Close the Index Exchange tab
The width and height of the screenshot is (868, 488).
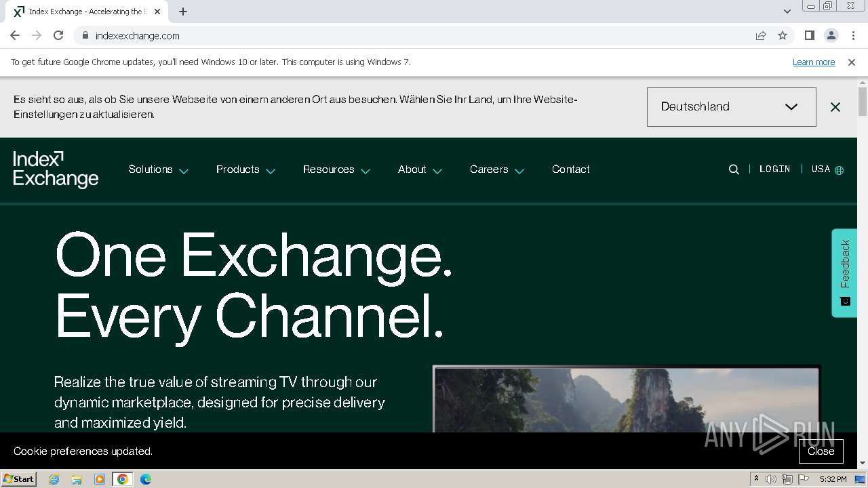click(x=158, y=12)
